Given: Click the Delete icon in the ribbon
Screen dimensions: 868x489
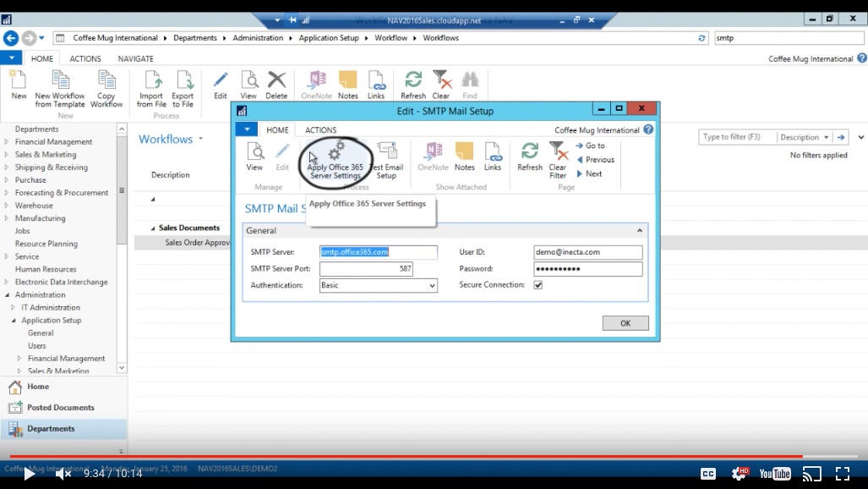Looking at the screenshot, I should pyautogui.click(x=276, y=85).
